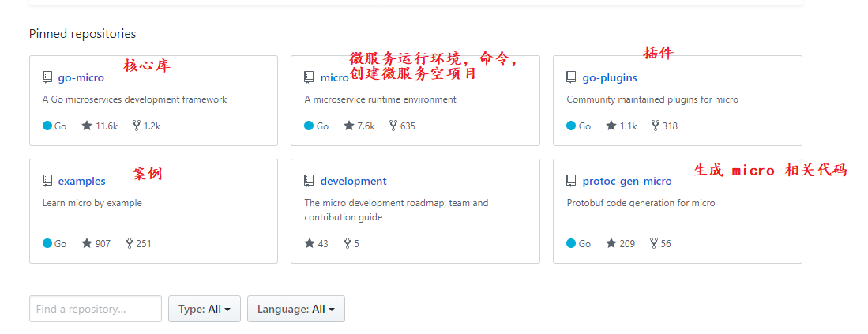Screen dimensions: 868x334
Task: Click the star icon showing 209
Action: click(611, 243)
